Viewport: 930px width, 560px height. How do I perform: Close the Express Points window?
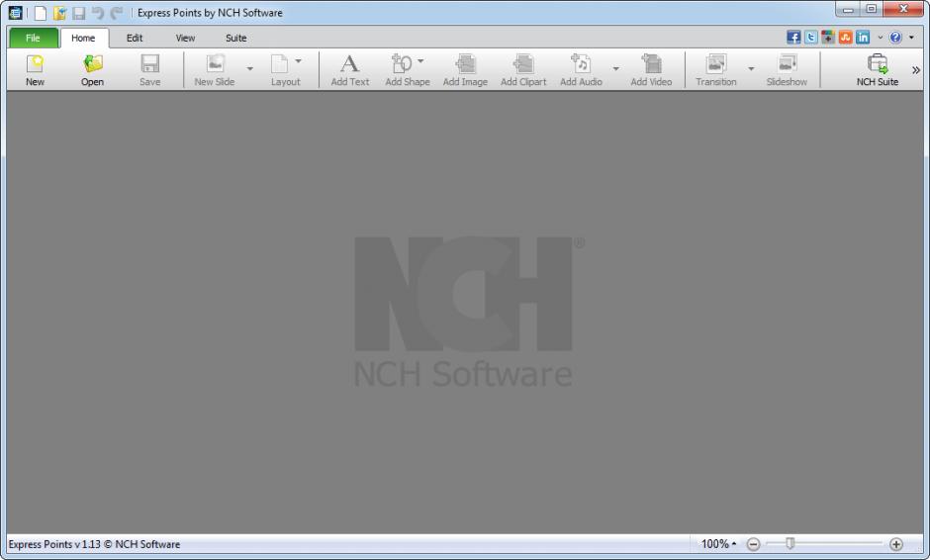[x=903, y=9]
